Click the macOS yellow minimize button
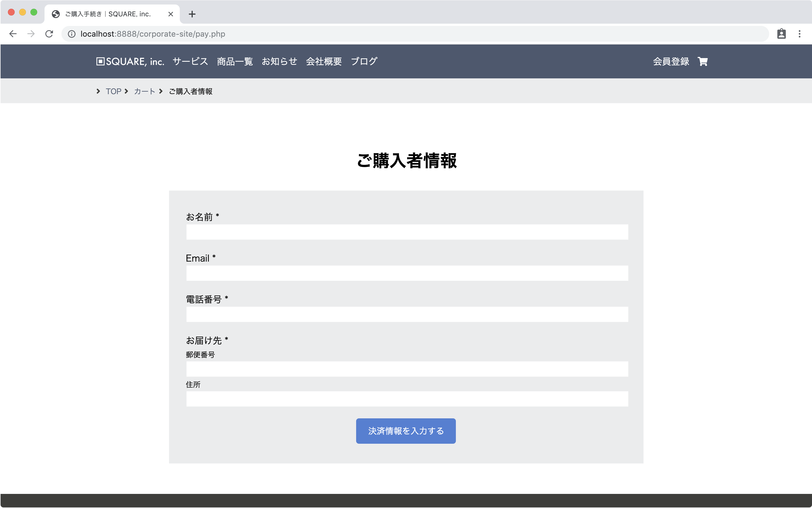The width and height of the screenshot is (812, 508). click(23, 12)
